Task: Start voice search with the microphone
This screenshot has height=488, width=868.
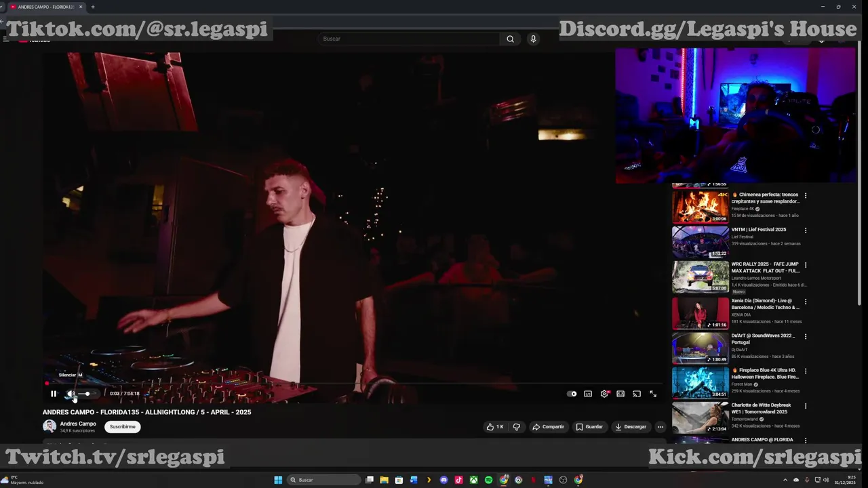Action: [x=533, y=39]
